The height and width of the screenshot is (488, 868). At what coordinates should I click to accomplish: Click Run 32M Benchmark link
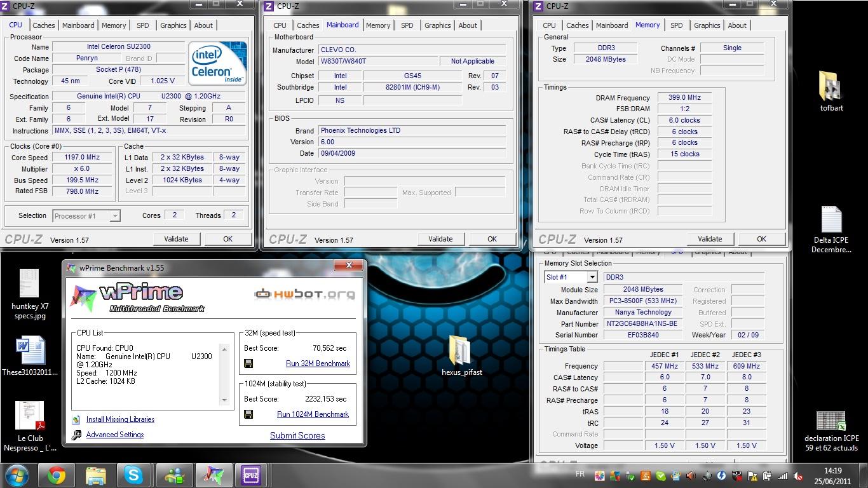click(318, 363)
